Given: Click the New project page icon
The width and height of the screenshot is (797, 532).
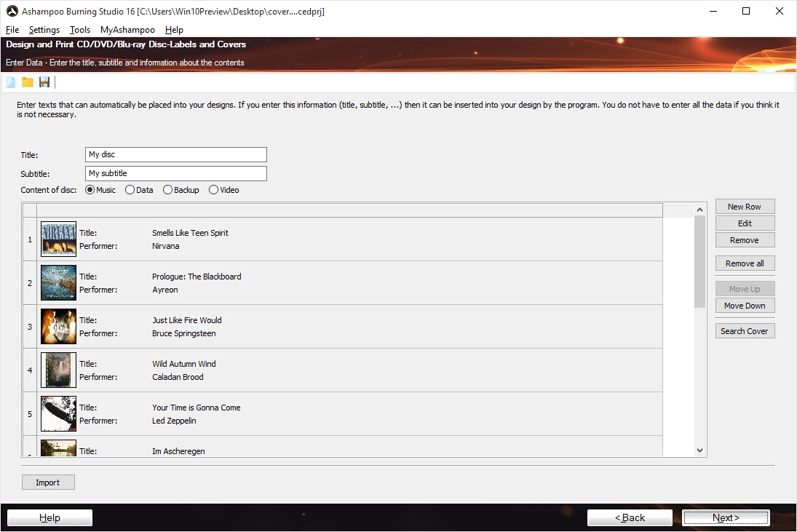Looking at the screenshot, I should click(x=11, y=82).
